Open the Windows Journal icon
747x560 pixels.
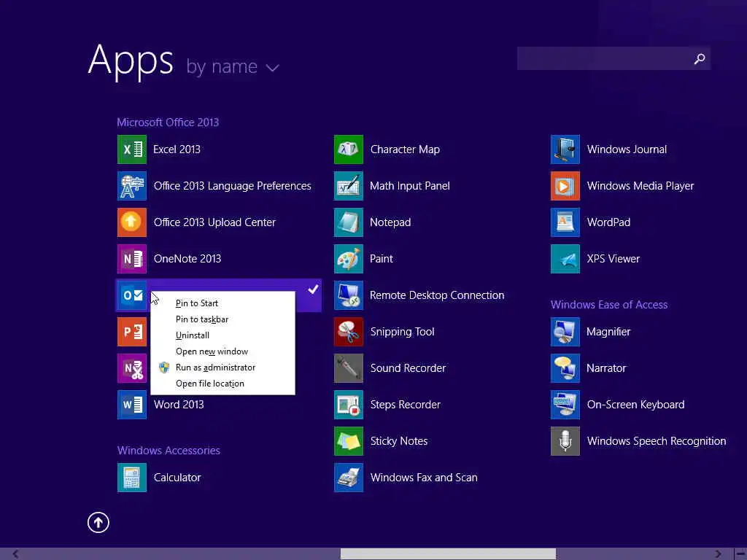click(565, 149)
